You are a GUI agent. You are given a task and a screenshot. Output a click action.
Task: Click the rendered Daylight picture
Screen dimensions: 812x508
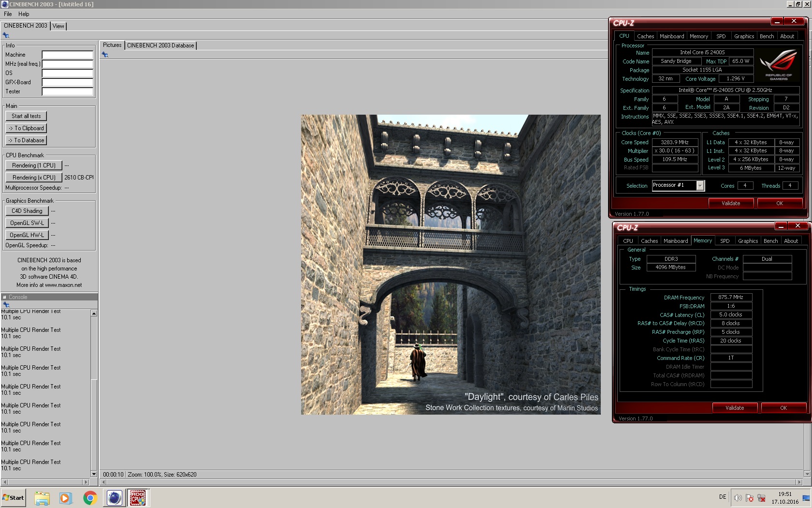[451, 265]
